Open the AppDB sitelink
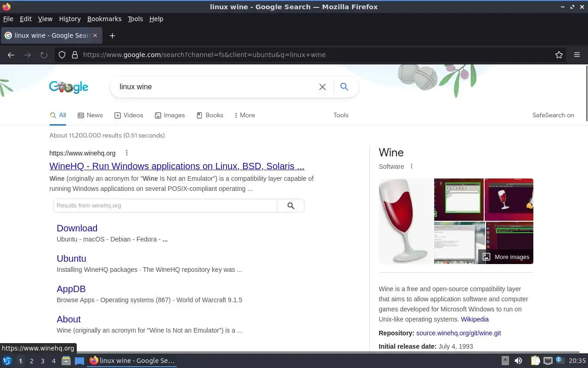The height and width of the screenshot is (368, 588). pos(71,289)
